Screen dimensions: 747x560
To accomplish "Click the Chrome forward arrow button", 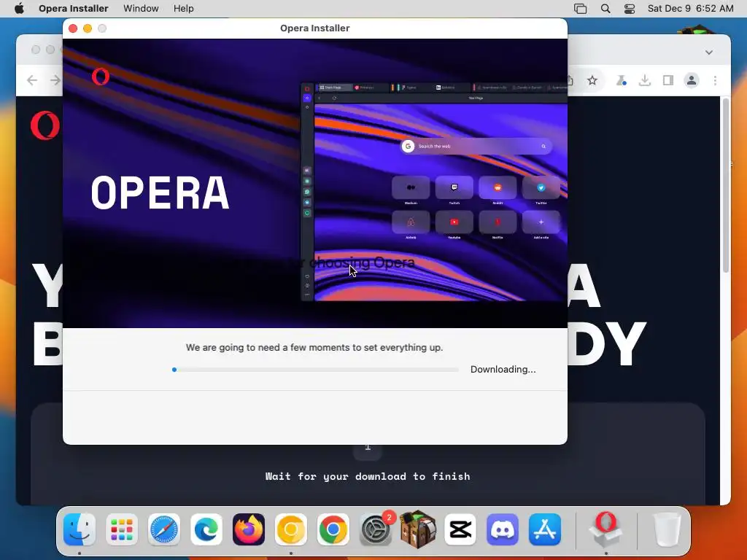I will (x=55, y=80).
